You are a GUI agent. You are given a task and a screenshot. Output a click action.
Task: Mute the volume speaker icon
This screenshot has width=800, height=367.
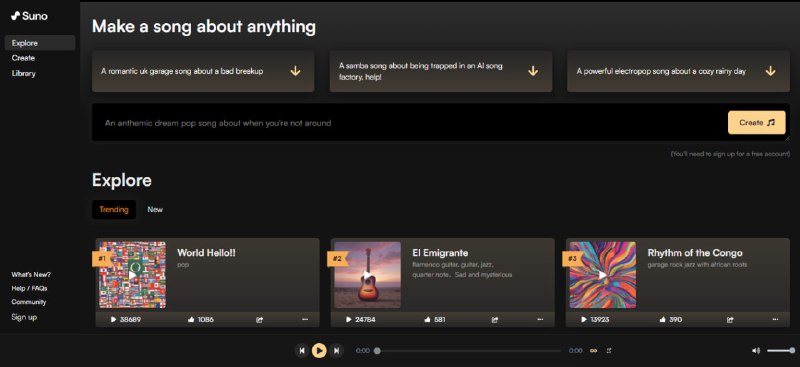coord(756,351)
